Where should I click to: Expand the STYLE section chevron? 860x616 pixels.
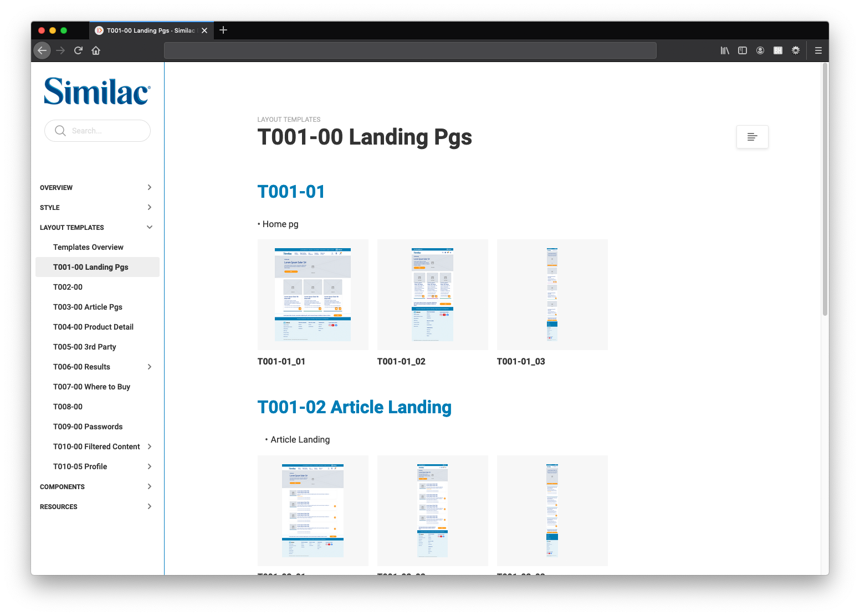coord(149,207)
